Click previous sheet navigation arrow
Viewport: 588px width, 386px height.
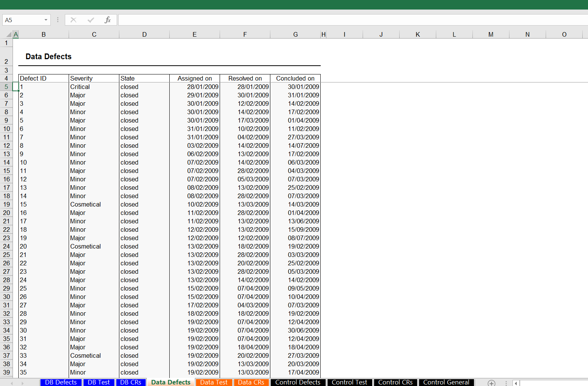(x=11, y=383)
